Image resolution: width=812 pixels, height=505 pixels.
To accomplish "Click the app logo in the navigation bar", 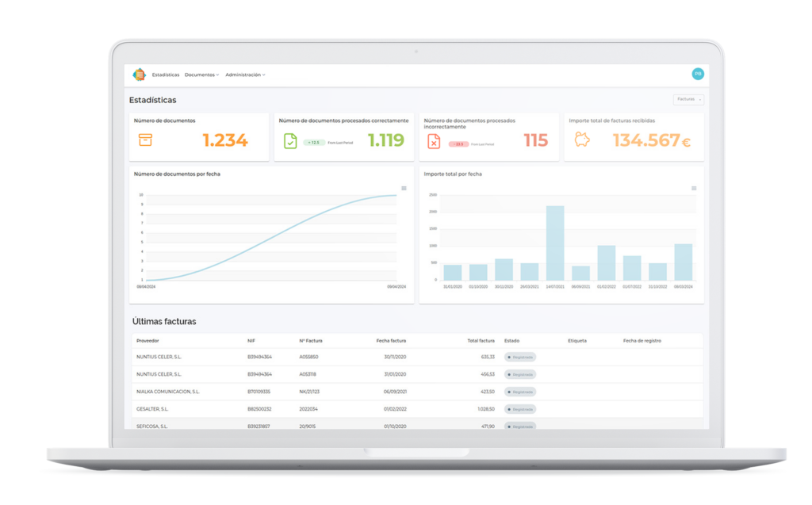I will [x=140, y=75].
